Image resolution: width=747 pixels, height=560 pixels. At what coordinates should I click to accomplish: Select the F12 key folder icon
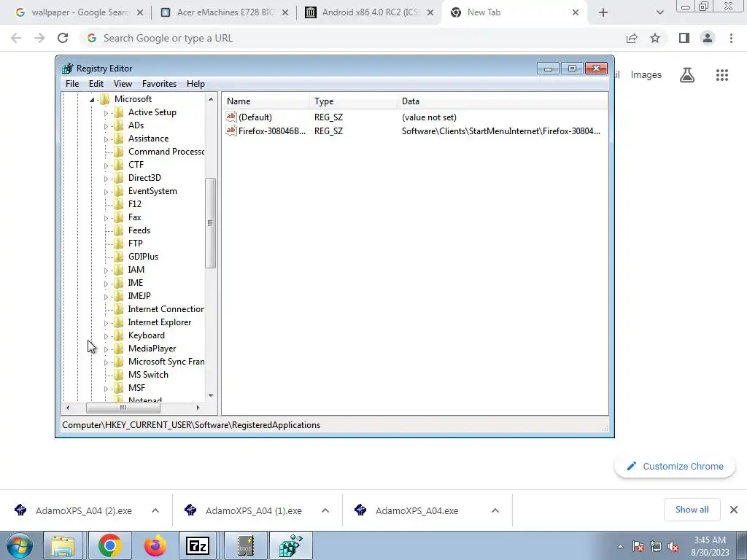coord(119,204)
